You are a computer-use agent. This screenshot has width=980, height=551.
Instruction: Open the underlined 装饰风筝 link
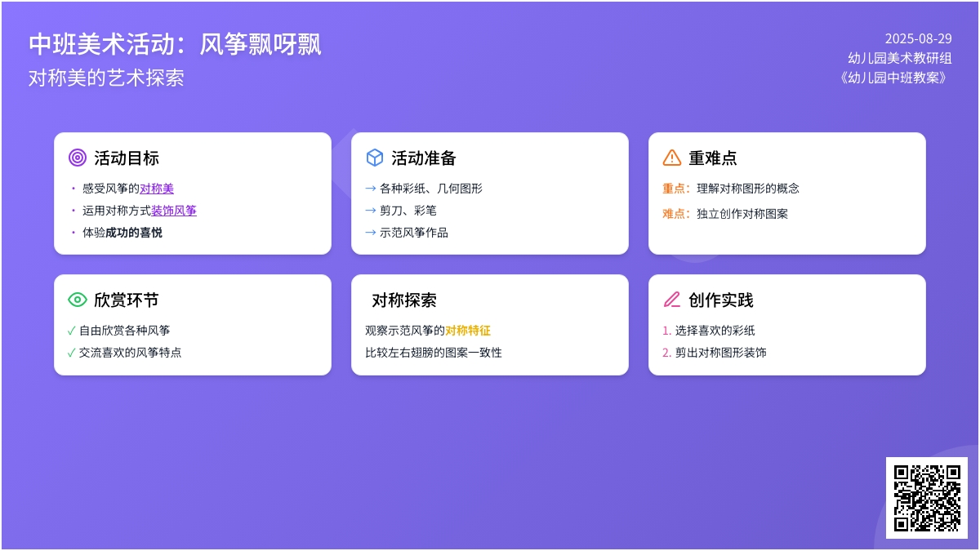174,211
